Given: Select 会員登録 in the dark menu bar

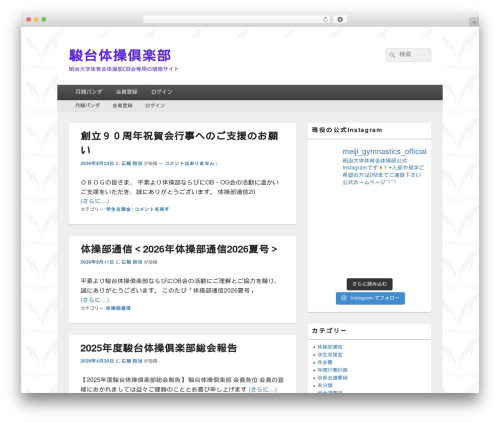Looking at the screenshot, I should (126, 92).
